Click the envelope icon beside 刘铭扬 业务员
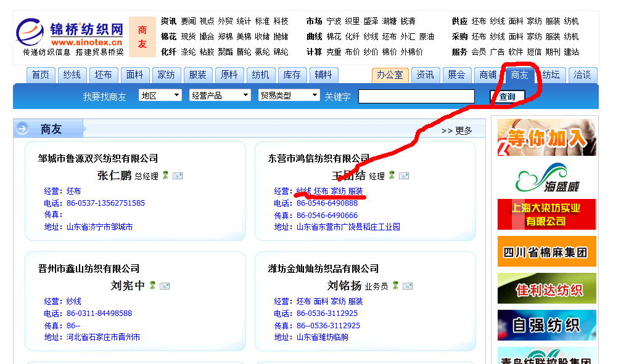The height and width of the screenshot is (364, 621). (x=408, y=286)
